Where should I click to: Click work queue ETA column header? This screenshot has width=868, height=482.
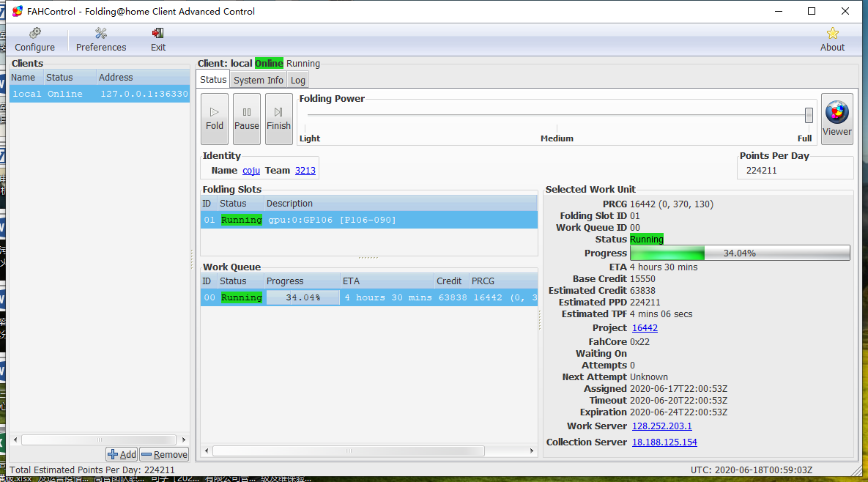[x=387, y=281]
